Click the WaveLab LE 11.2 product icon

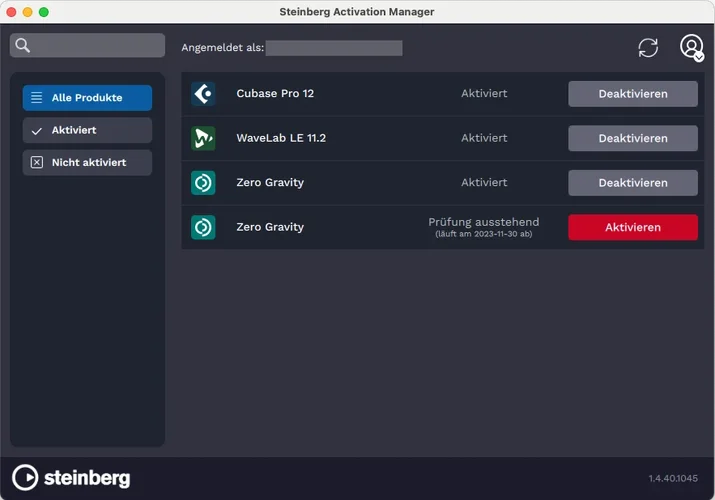pyautogui.click(x=203, y=138)
